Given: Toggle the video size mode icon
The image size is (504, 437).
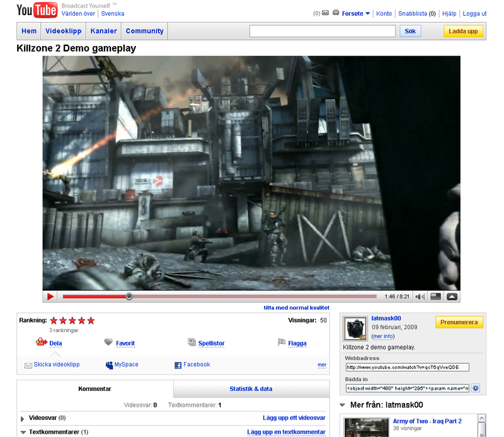Looking at the screenshot, I should click(435, 296).
